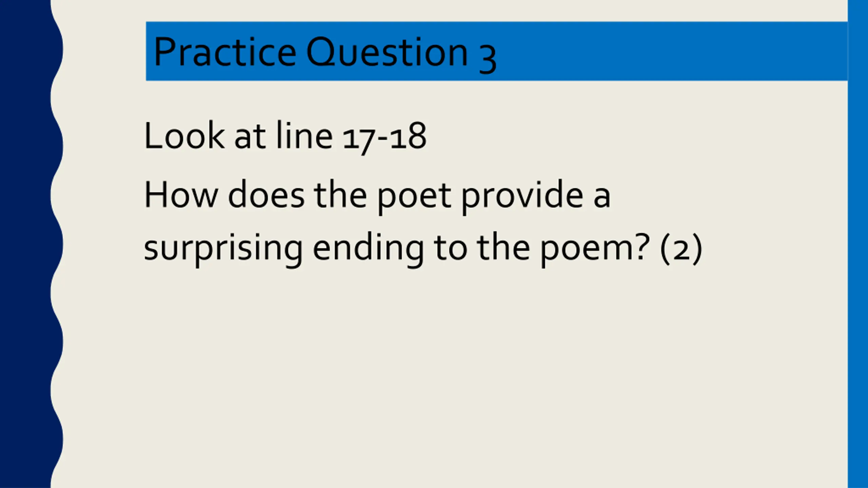Click the empty blue title banner area
Viewport: 868px width, 488px height.
click(671, 51)
